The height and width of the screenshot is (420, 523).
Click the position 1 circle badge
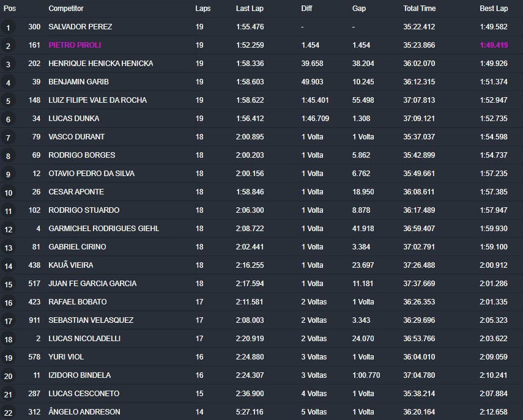8,28
